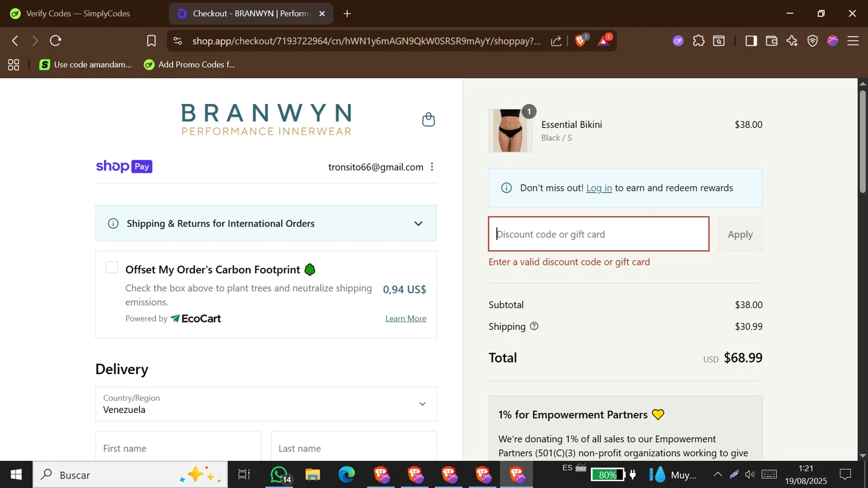This screenshot has height=488, width=868.
Task: Open account options three-dot menu
Action: pyautogui.click(x=432, y=167)
